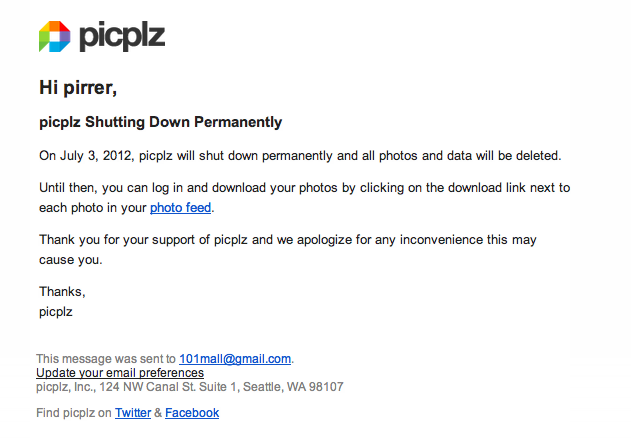Click the 'Find picplz on' footer text

tap(74, 413)
